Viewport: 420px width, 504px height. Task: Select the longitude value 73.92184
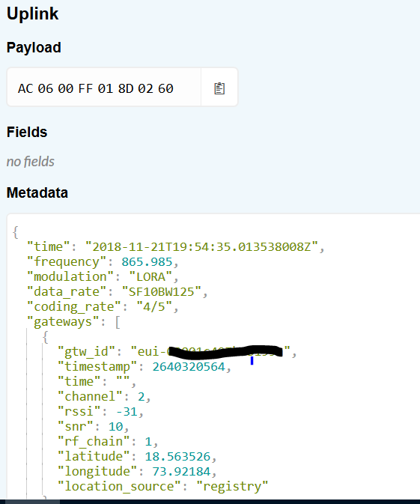[x=182, y=472]
